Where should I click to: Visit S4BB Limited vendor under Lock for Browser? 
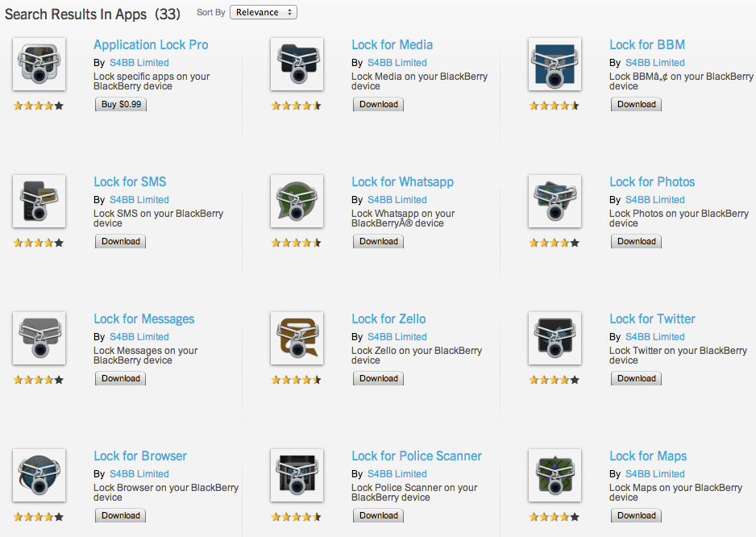[139, 474]
